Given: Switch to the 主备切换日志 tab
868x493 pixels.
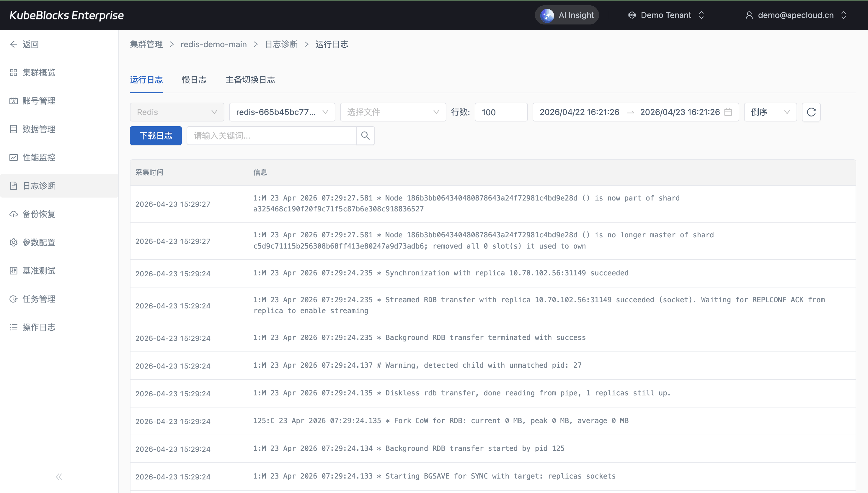Looking at the screenshot, I should (x=250, y=80).
